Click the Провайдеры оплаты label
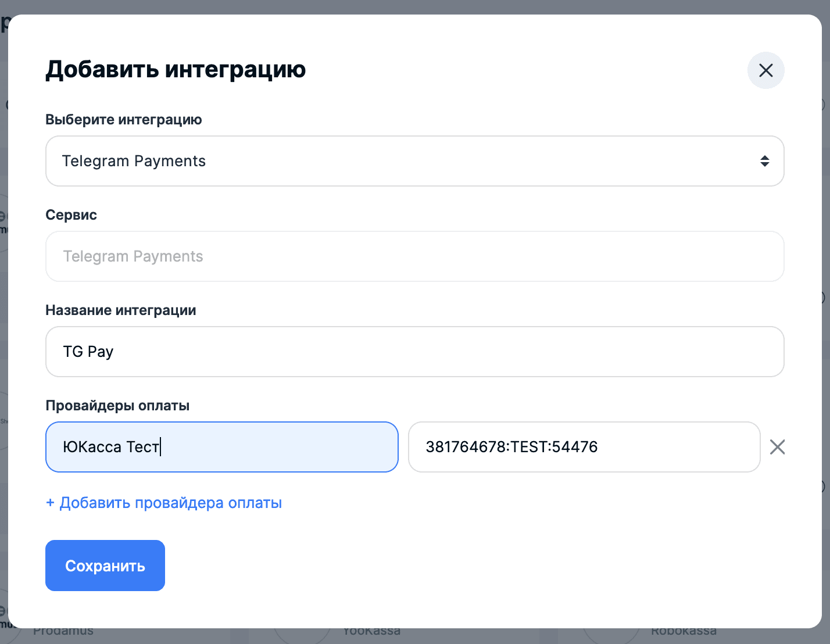This screenshot has width=830, height=644. pos(117,406)
